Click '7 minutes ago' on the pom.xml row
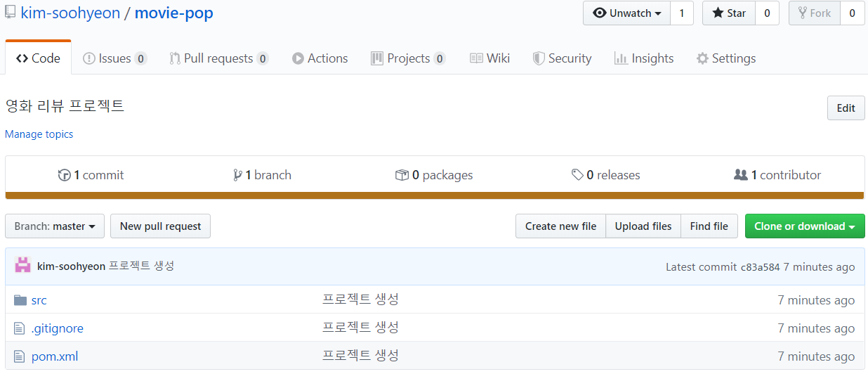Screen dimensions: 868x374 pyautogui.click(x=816, y=356)
